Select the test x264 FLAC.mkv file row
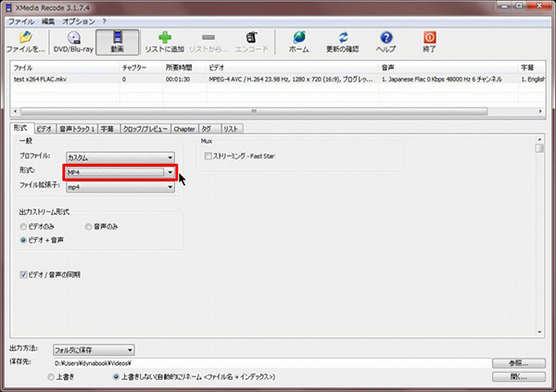 [x=278, y=79]
